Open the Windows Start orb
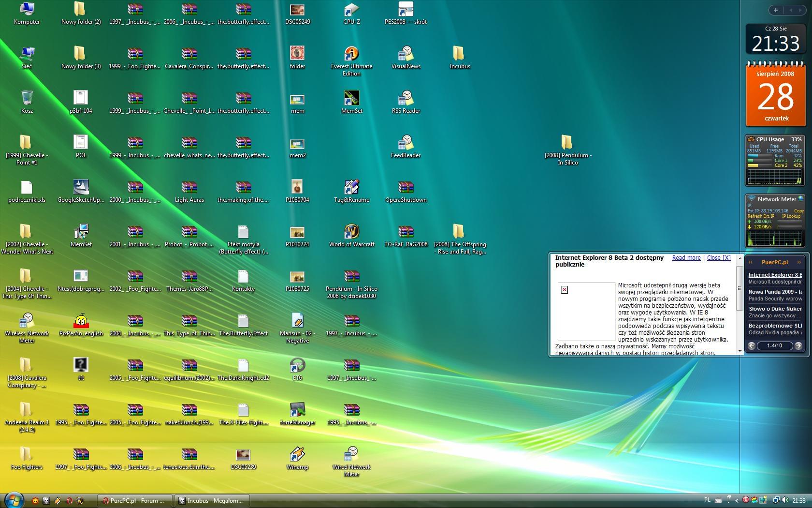The height and width of the screenshot is (508, 812). (14, 500)
